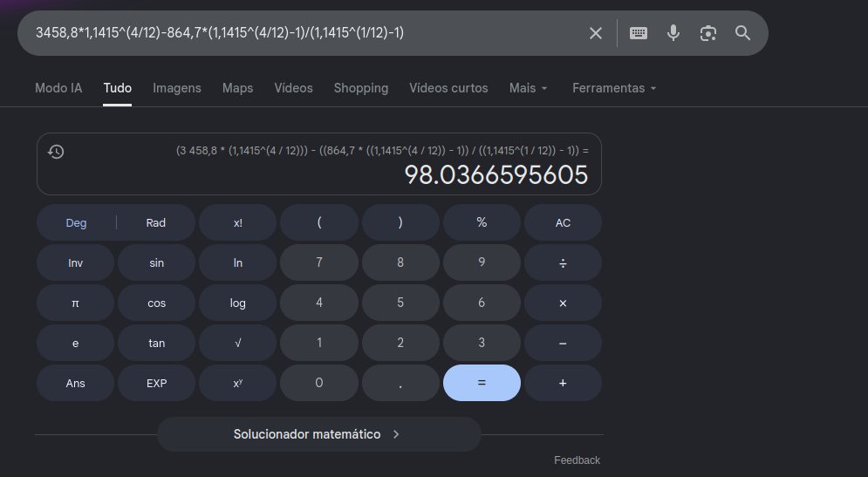This screenshot has height=477, width=868.
Task: Open the Maps tab
Action: click(x=237, y=88)
